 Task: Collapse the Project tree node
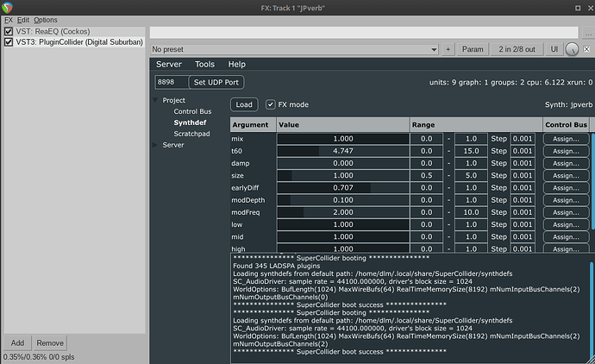(156, 100)
